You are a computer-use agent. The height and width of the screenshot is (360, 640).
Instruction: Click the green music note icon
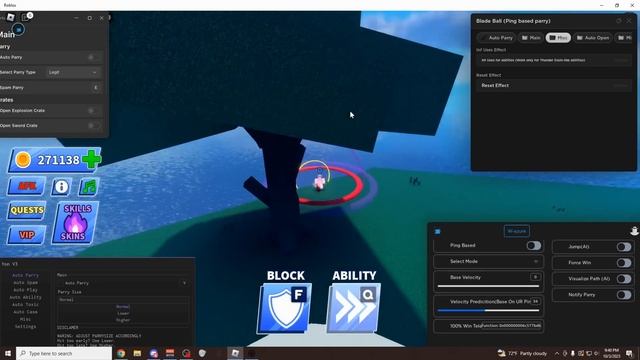click(89, 187)
